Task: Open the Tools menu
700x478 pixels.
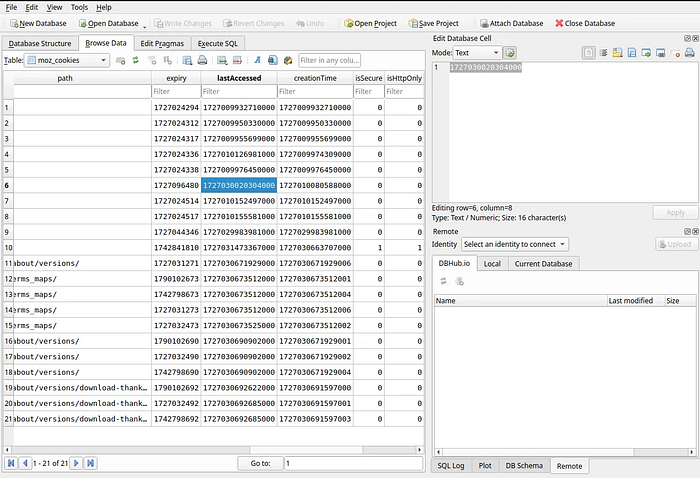Action: click(79, 7)
